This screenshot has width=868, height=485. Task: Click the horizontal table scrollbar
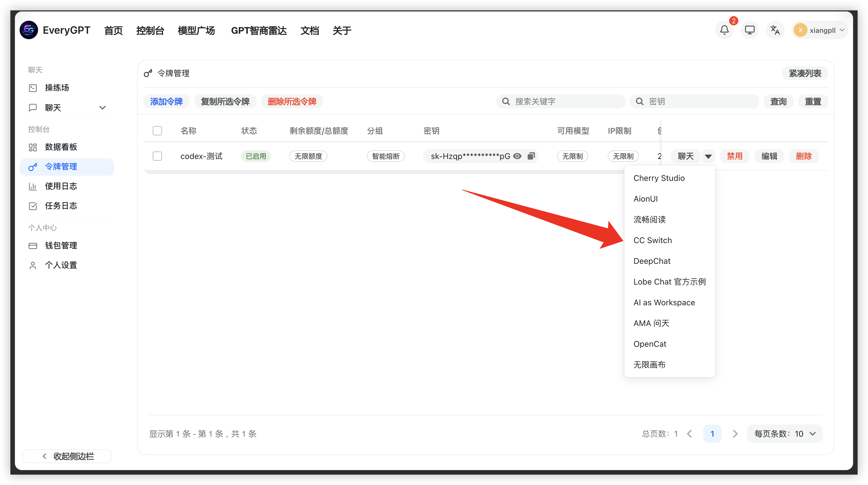(384, 172)
